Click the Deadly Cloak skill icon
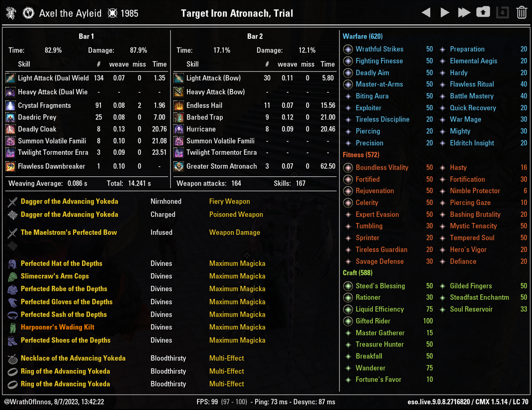 pyautogui.click(x=11, y=130)
